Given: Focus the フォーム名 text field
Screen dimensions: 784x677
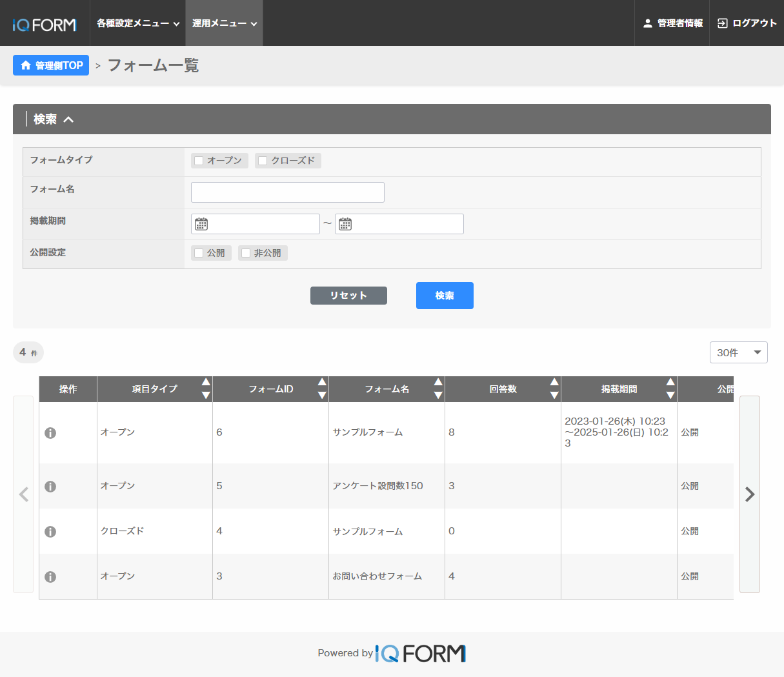Looking at the screenshot, I should tap(287, 192).
